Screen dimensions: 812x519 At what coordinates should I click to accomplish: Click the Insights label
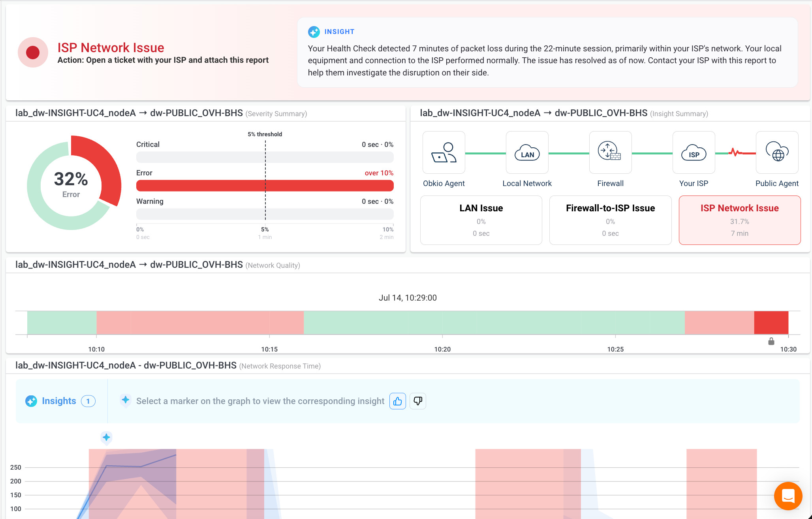click(59, 401)
